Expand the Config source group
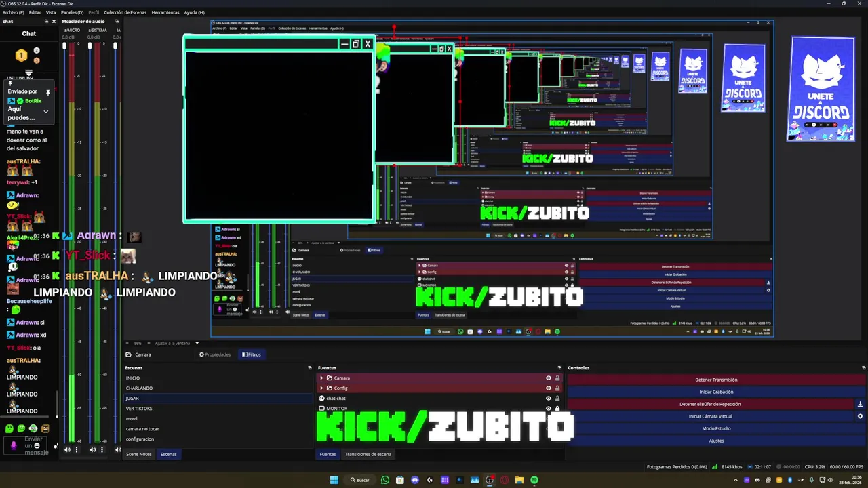 coord(321,388)
